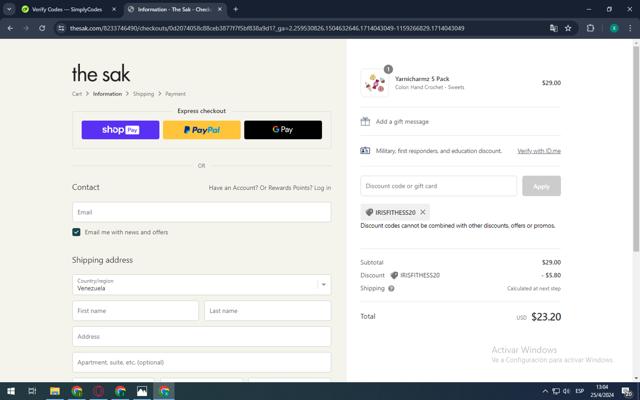Click the Last name field
The width and height of the screenshot is (640, 400).
[x=268, y=311]
